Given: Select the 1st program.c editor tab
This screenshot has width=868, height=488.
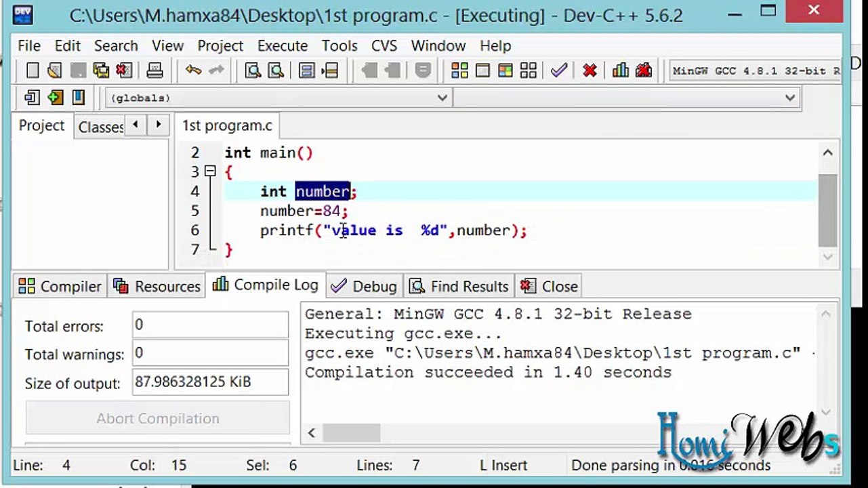Looking at the screenshot, I should pyautogui.click(x=227, y=126).
